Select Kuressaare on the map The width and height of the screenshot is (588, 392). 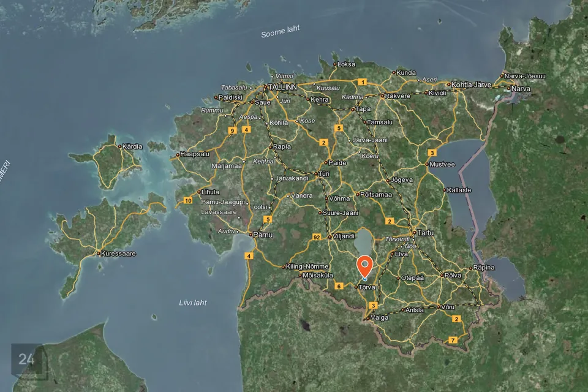(x=119, y=253)
